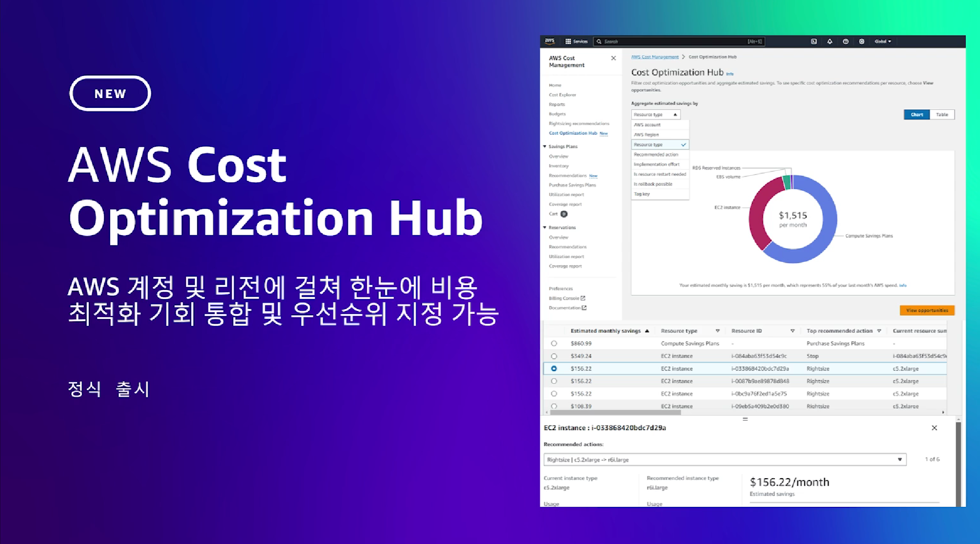Screen dimensions: 980x544
Task: Collapse the Reservations sidebar section
Action: (x=545, y=227)
